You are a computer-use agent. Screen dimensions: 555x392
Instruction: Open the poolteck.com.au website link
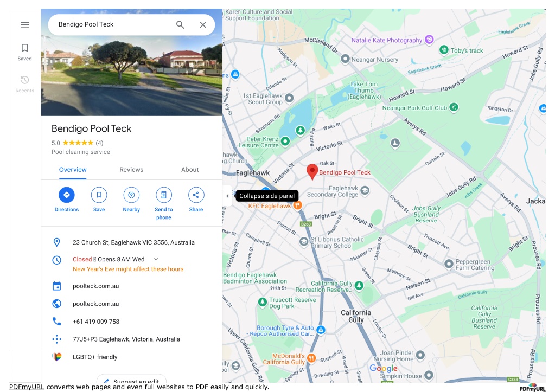point(96,304)
